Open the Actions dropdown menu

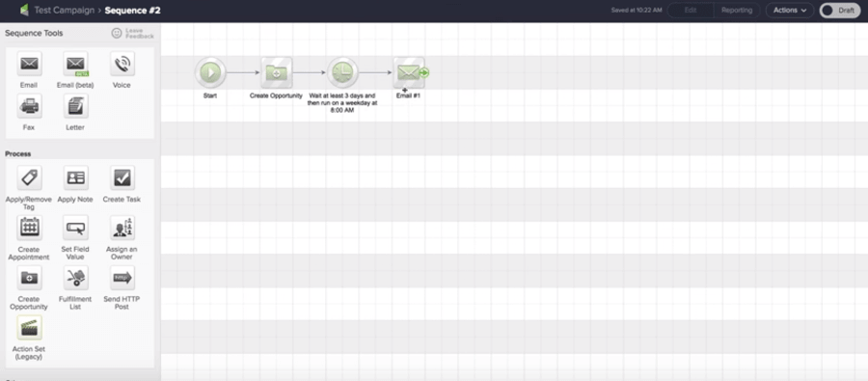789,10
